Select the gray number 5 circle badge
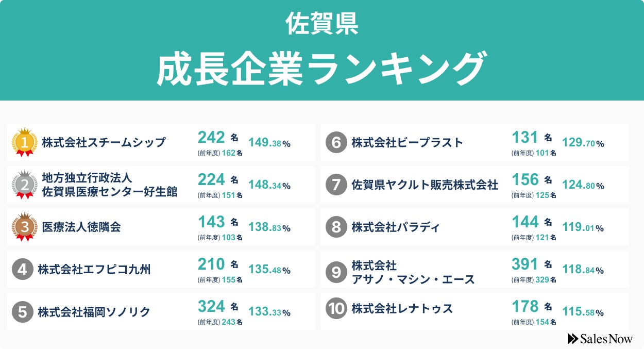Image resolution: width=644 pixels, height=349 pixels. [x=23, y=311]
